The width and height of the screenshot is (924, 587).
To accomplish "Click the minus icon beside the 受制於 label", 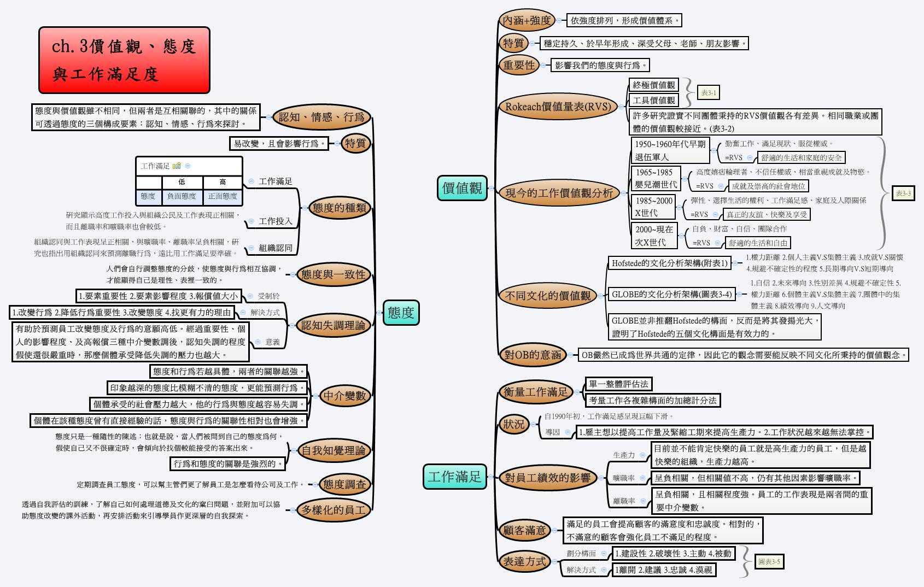I will tap(250, 296).
